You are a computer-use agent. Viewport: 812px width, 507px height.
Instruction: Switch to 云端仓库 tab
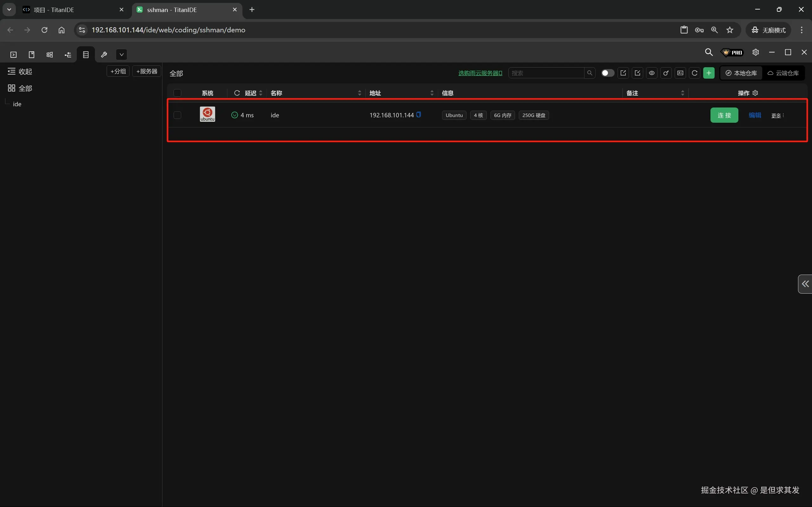pyautogui.click(x=783, y=73)
